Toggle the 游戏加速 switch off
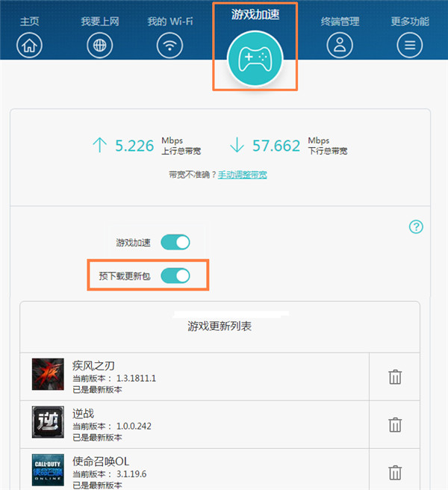Screen dimensions: 448x490 (175, 243)
